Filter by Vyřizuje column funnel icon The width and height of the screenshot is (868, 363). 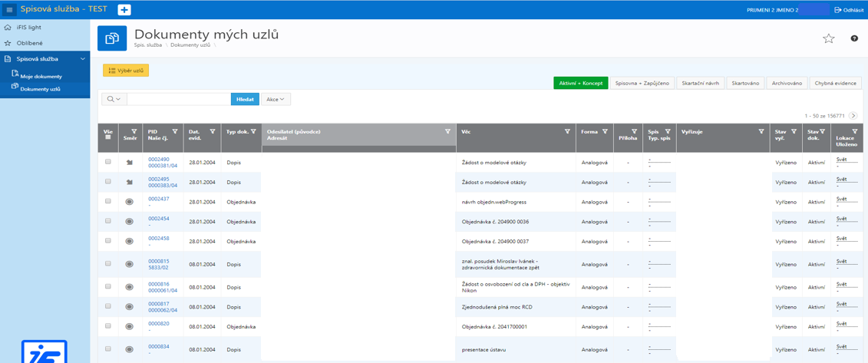click(x=762, y=132)
